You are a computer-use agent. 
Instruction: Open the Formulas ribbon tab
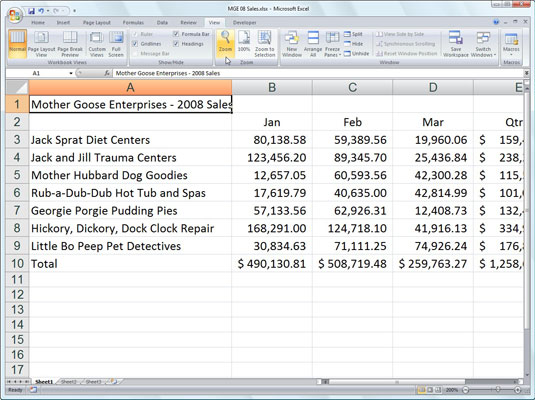coord(133,23)
